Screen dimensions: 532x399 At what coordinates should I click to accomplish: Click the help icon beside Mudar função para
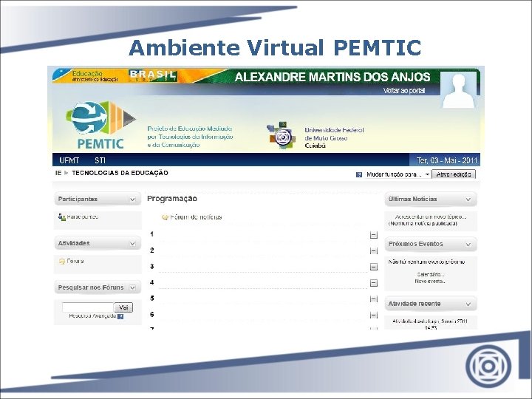coord(359,174)
